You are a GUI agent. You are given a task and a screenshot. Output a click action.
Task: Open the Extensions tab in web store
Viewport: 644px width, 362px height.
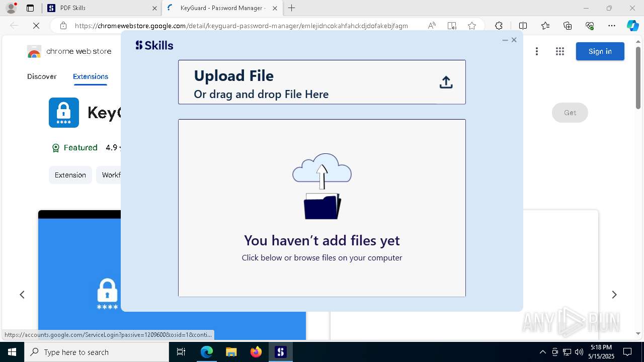[91, 76]
